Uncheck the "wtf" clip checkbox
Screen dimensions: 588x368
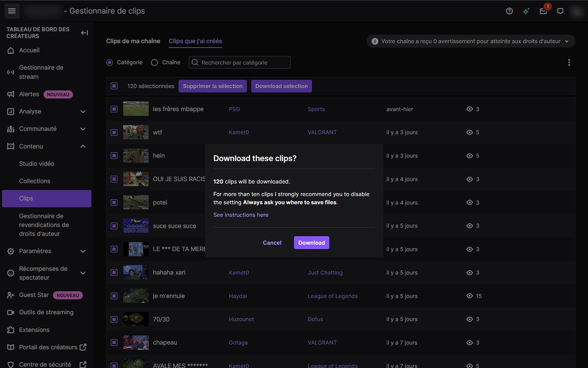pos(114,132)
